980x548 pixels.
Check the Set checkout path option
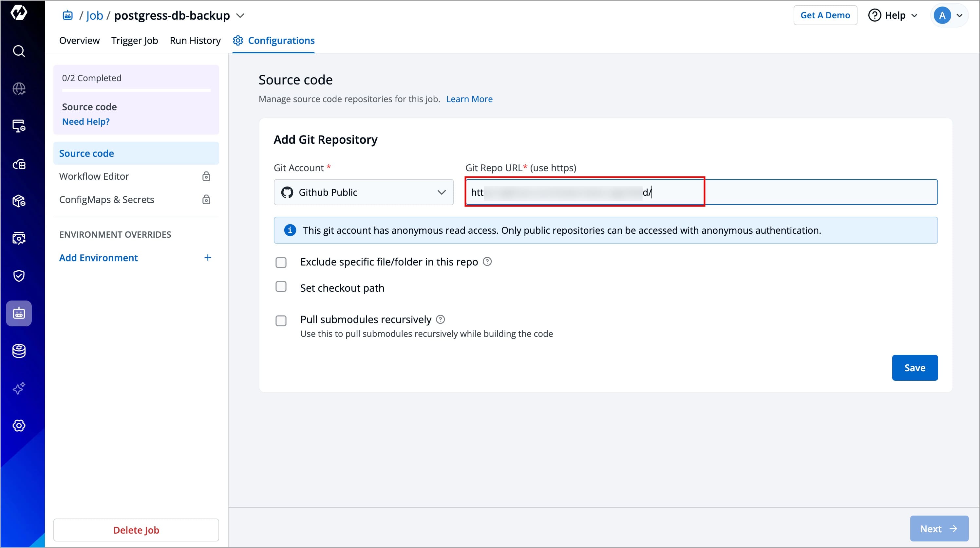tap(281, 287)
